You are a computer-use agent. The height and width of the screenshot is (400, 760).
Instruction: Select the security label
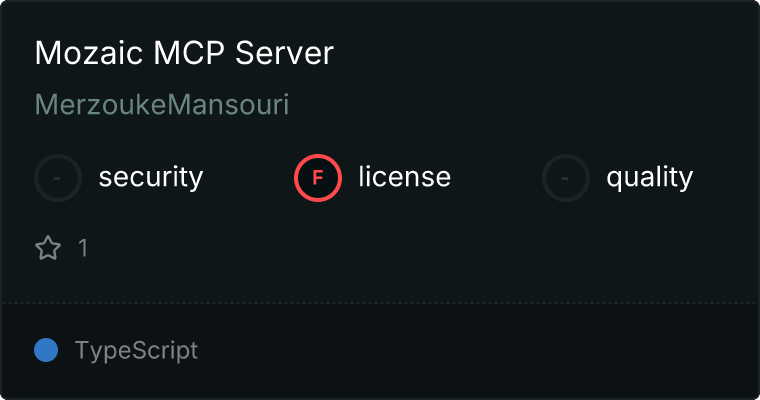tap(151, 177)
